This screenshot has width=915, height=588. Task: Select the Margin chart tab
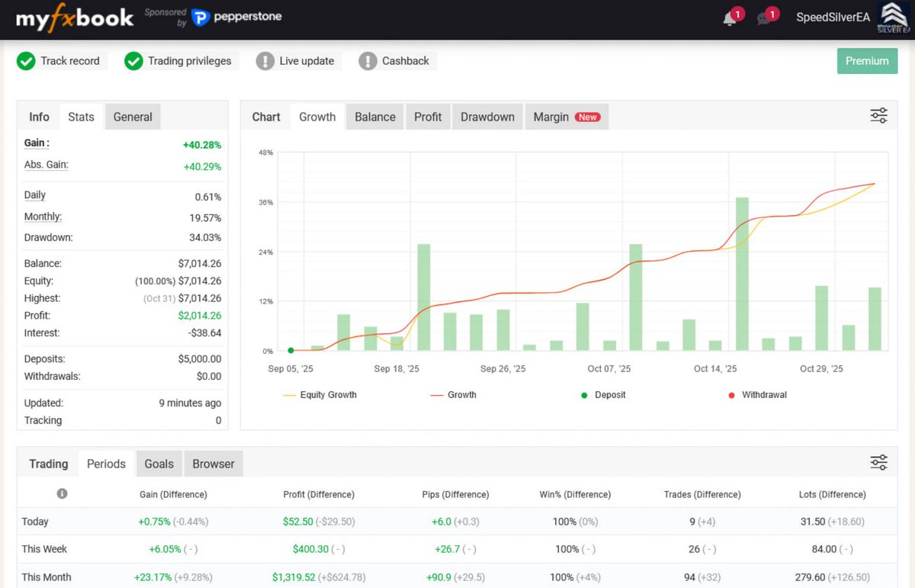(x=567, y=117)
